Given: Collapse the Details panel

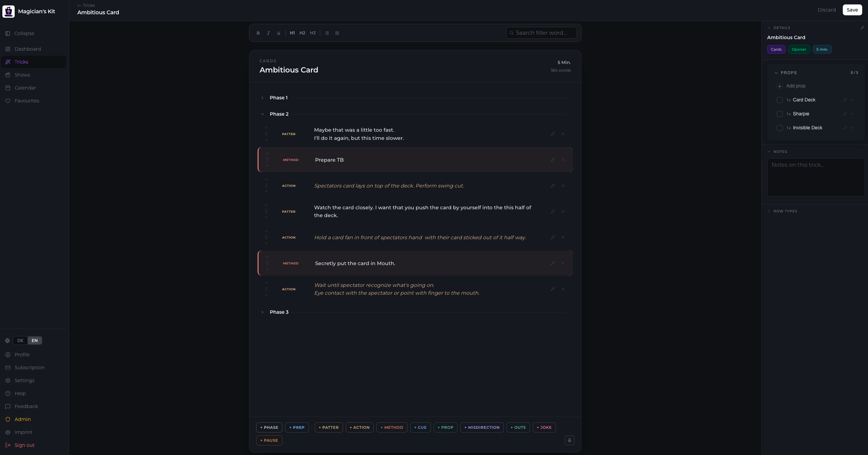Looking at the screenshot, I should (x=769, y=28).
